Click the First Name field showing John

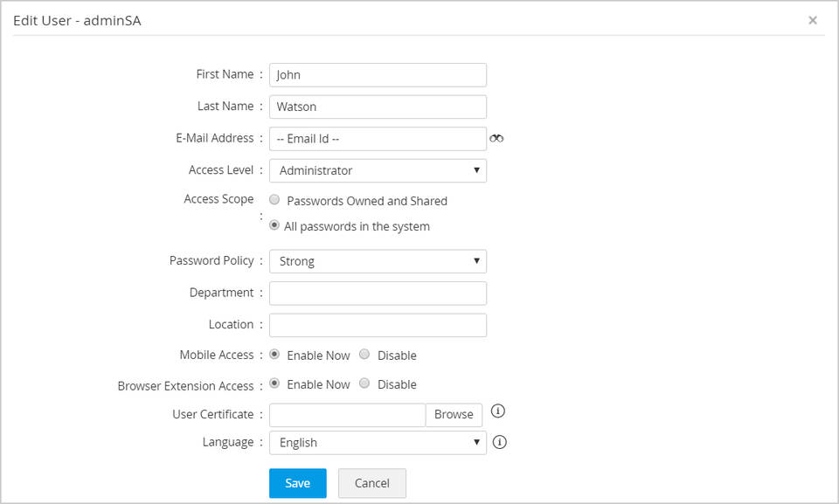click(x=378, y=74)
